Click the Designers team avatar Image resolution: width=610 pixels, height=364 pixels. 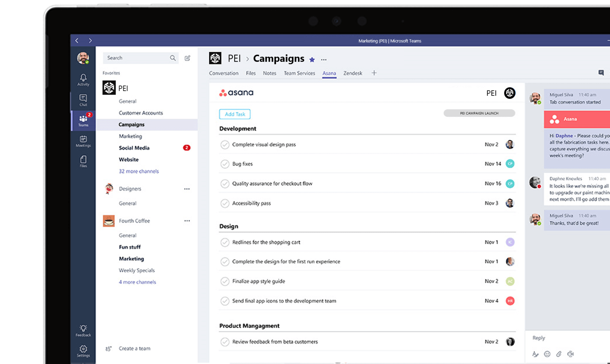(x=109, y=189)
